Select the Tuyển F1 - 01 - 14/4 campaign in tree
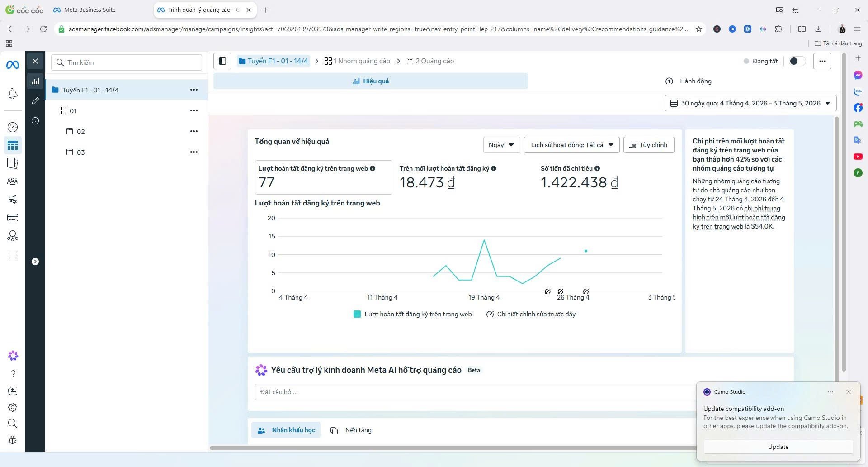Image resolution: width=868 pixels, height=467 pixels. (90, 90)
